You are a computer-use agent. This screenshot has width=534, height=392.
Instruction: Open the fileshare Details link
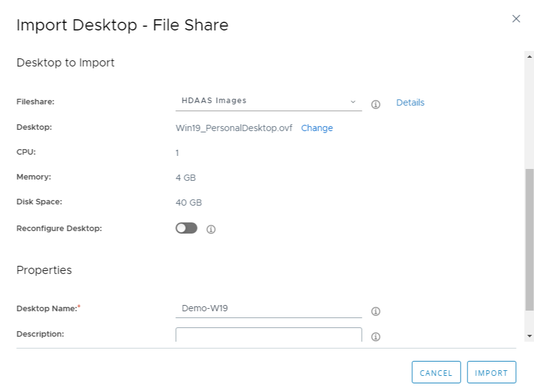click(410, 103)
